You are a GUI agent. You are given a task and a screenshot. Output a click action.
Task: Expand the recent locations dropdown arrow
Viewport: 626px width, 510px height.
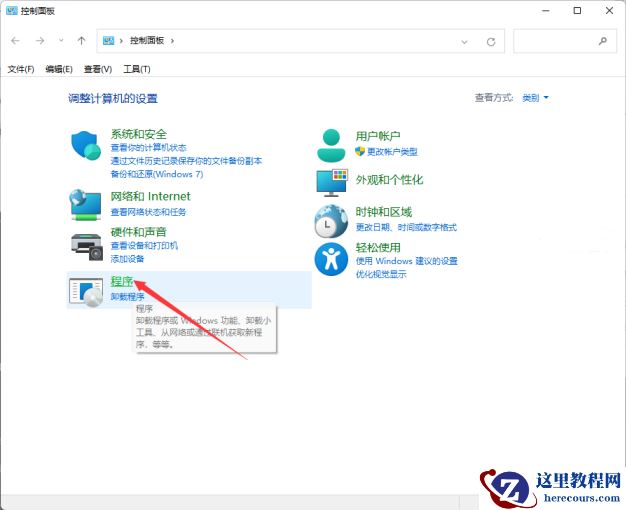click(x=61, y=40)
